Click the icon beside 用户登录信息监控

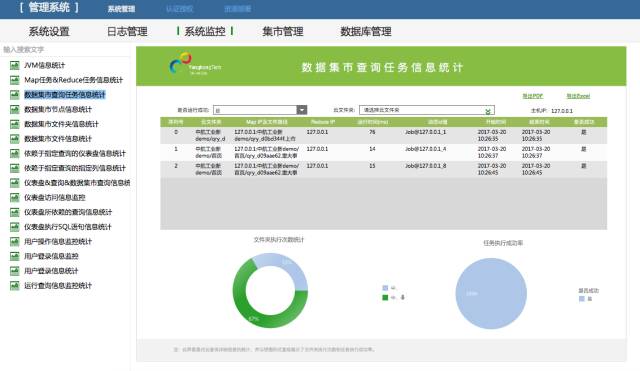pos(15,256)
